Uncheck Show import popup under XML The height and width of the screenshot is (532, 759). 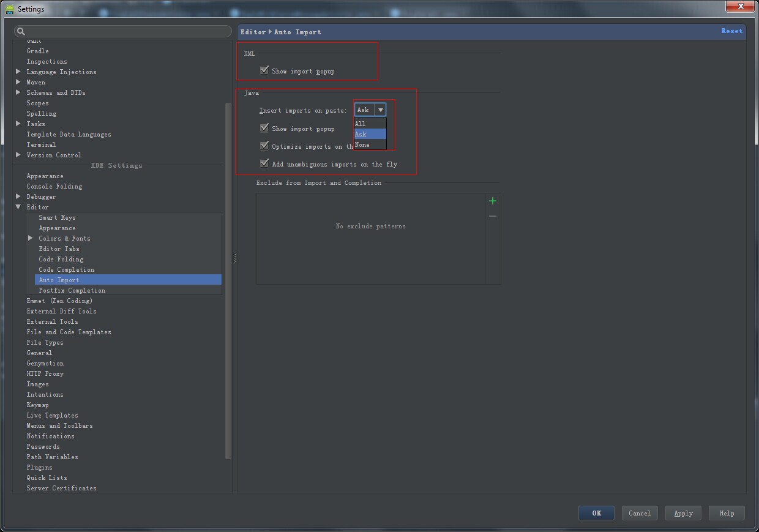[264, 70]
